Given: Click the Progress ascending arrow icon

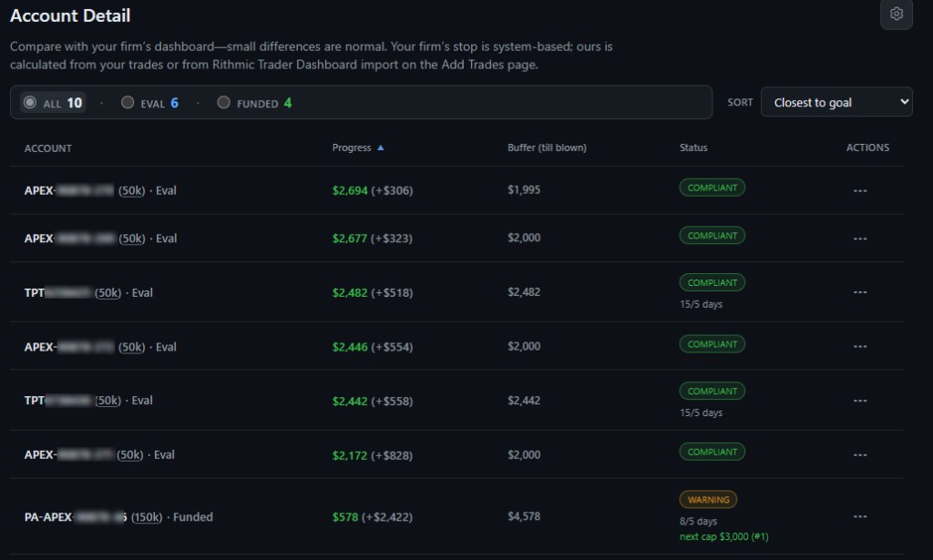Looking at the screenshot, I should coord(381,148).
